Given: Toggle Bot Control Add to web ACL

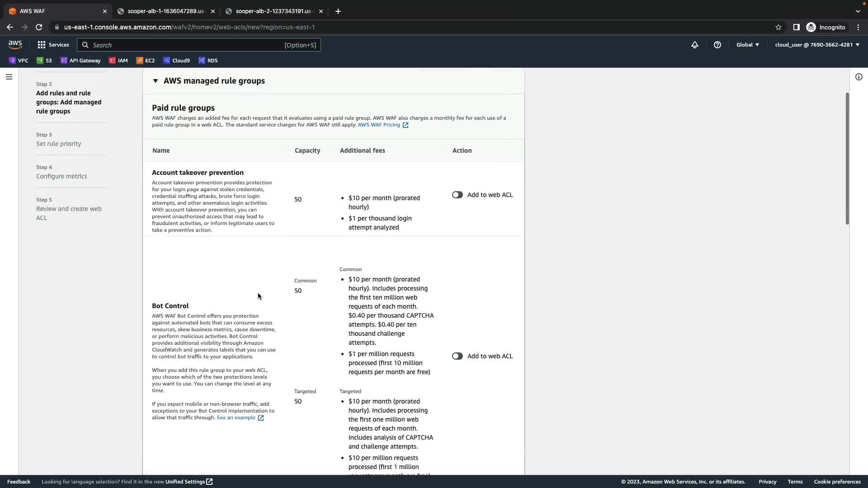Looking at the screenshot, I should pos(457,356).
